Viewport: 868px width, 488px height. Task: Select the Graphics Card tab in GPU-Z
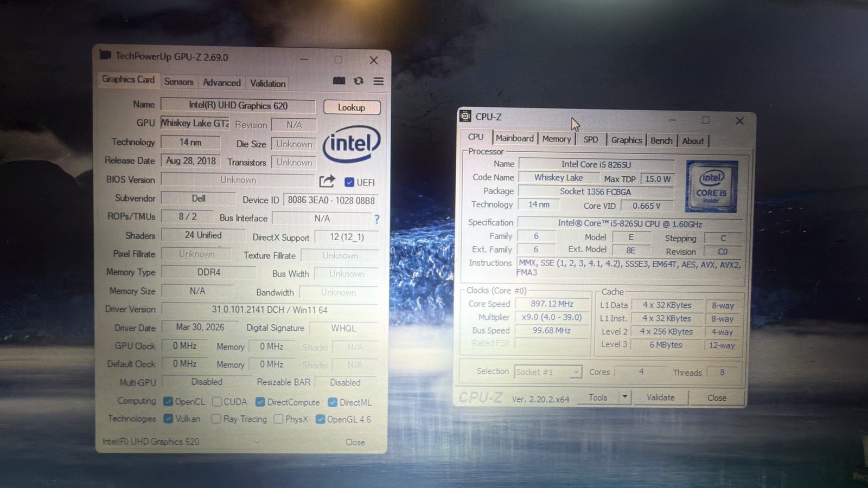click(129, 79)
